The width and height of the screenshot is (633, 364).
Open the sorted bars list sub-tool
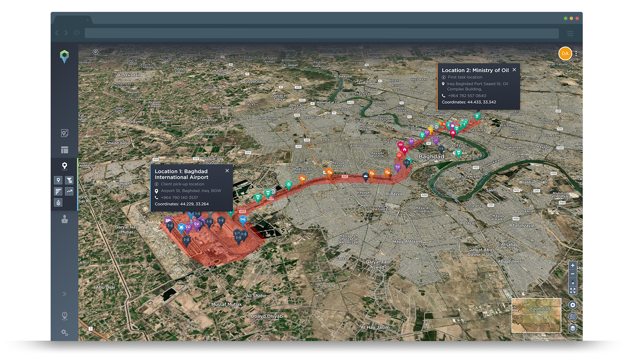(58, 191)
